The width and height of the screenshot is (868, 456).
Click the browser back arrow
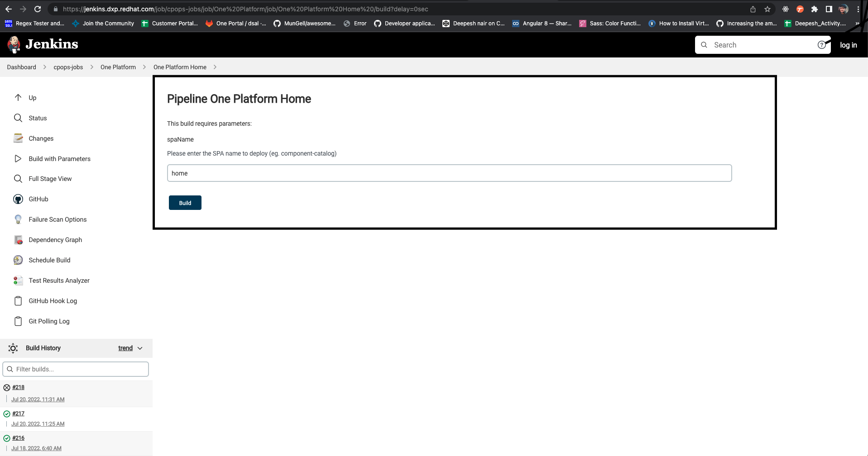point(9,9)
